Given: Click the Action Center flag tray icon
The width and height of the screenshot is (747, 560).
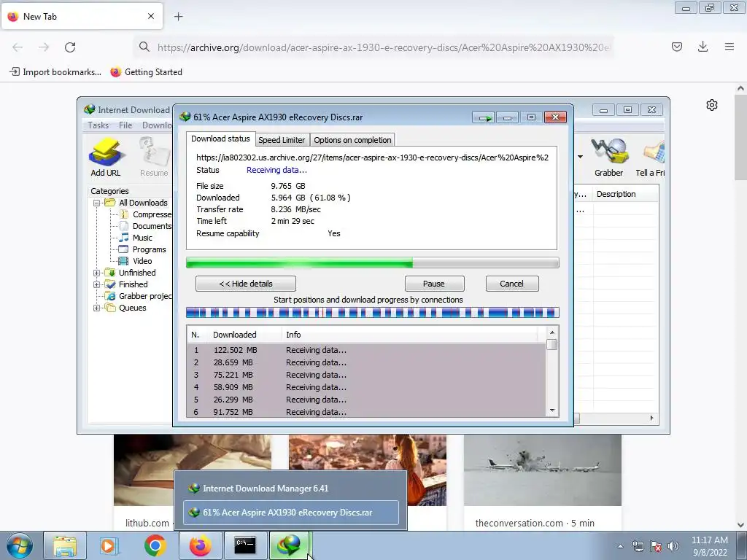Looking at the screenshot, I should (656, 546).
